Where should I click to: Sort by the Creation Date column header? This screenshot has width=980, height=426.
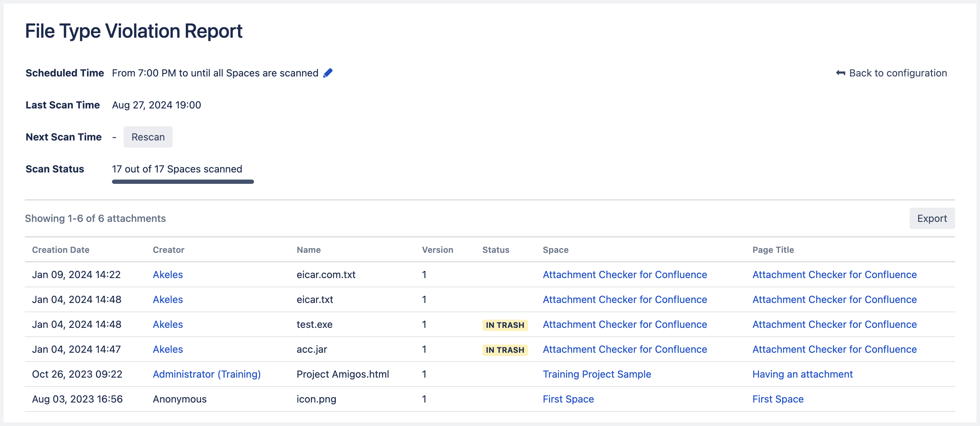(60, 249)
